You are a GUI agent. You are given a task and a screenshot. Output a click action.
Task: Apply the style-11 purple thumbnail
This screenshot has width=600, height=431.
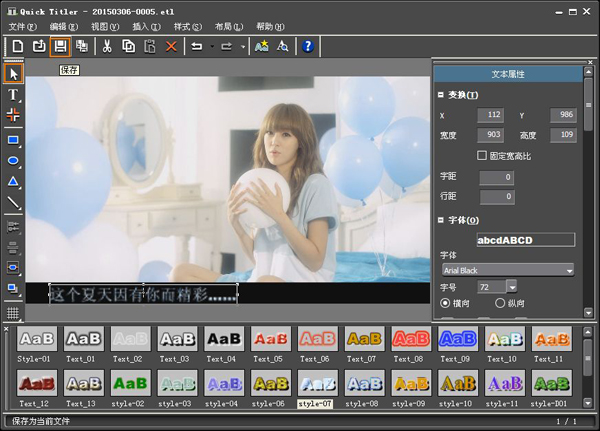(x=505, y=383)
